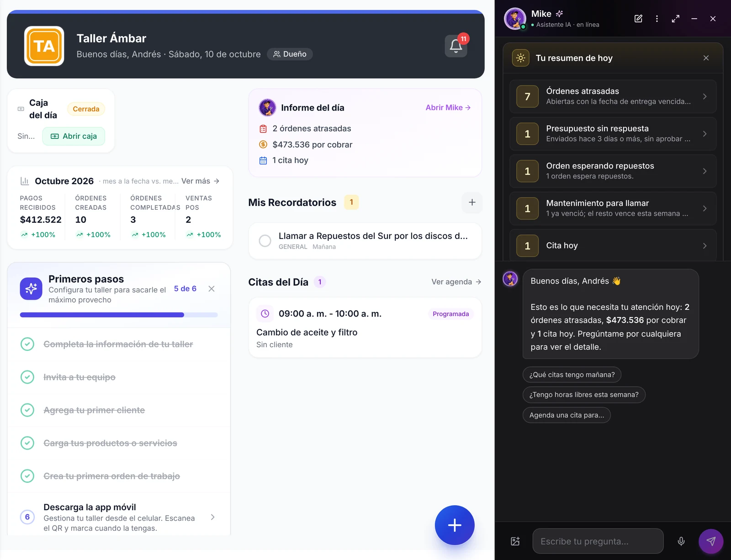Expand the Mike assistant panel to fullscreen
731x560 pixels.
click(675, 19)
